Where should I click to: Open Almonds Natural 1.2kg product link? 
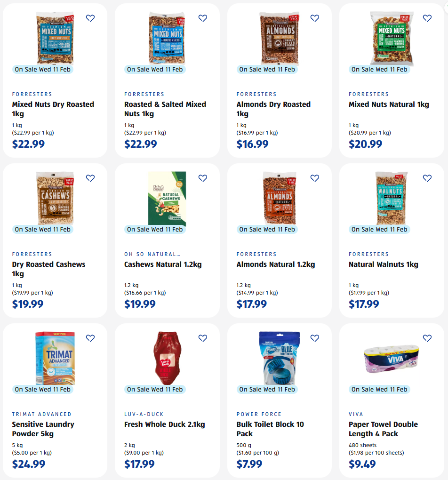coord(275,264)
